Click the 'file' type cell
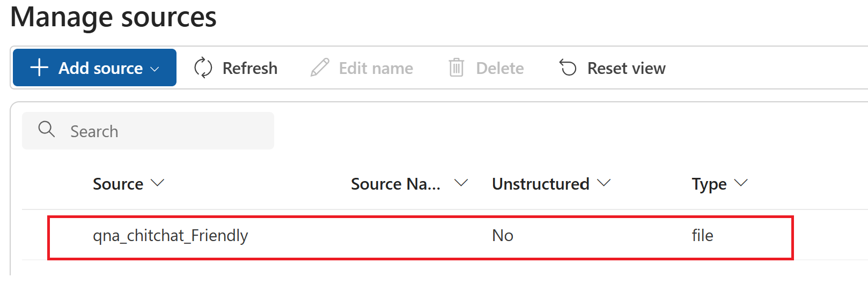Screen dimensions: 868x285 [702, 236]
